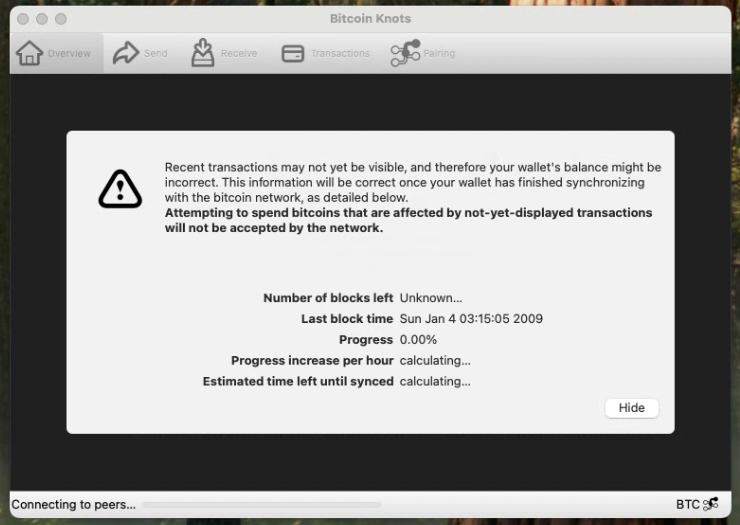Viewport: 740px width, 525px height.
Task: Click the network status icon beside BTC
Action: coord(711,504)
